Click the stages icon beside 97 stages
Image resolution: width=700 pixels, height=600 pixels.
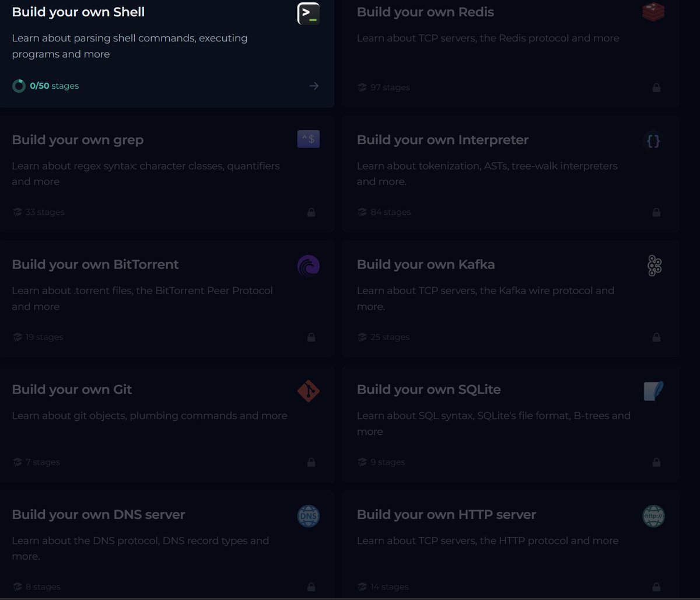click(x=362, y=88)
